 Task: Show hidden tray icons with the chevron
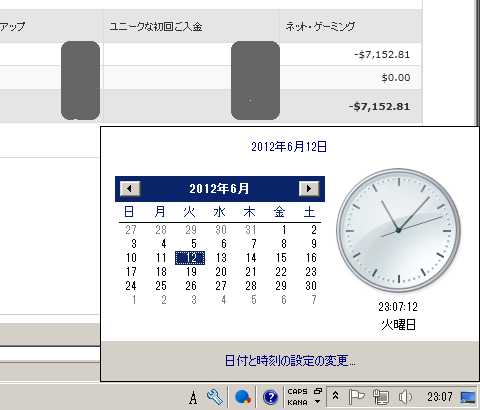(x=336, y=396)
